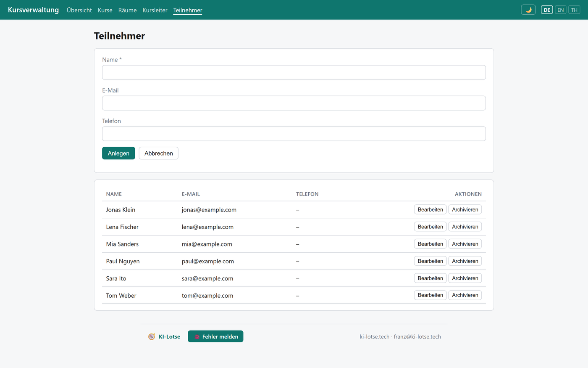The image size is (588, 368).
Task: Click Archivieren for Mia Sanders
Action: coord(465,244)
